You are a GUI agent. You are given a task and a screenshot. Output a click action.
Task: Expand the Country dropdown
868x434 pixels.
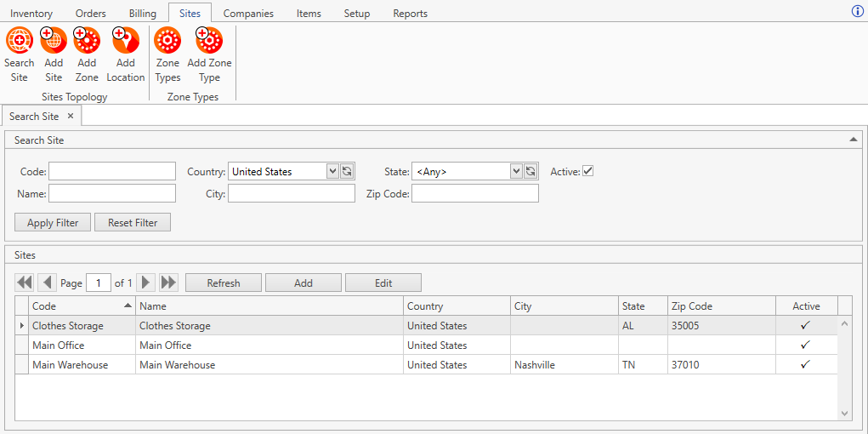(x=332, y=172)
